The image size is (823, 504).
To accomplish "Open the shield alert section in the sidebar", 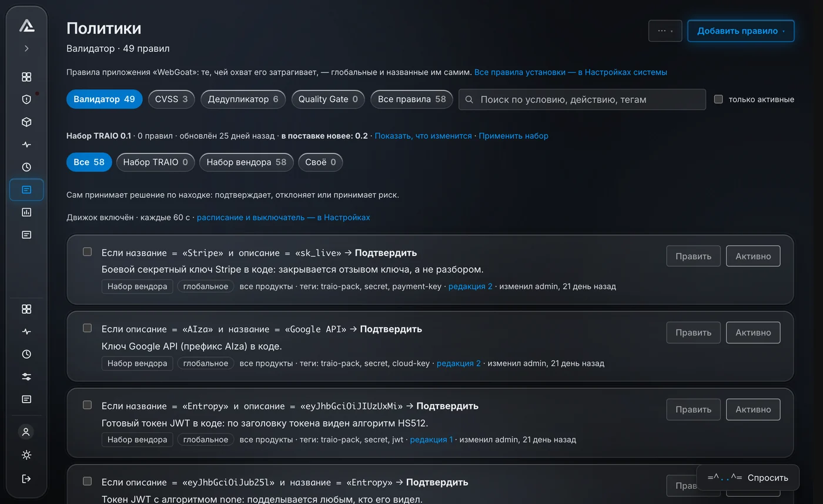I will (26, 99).
